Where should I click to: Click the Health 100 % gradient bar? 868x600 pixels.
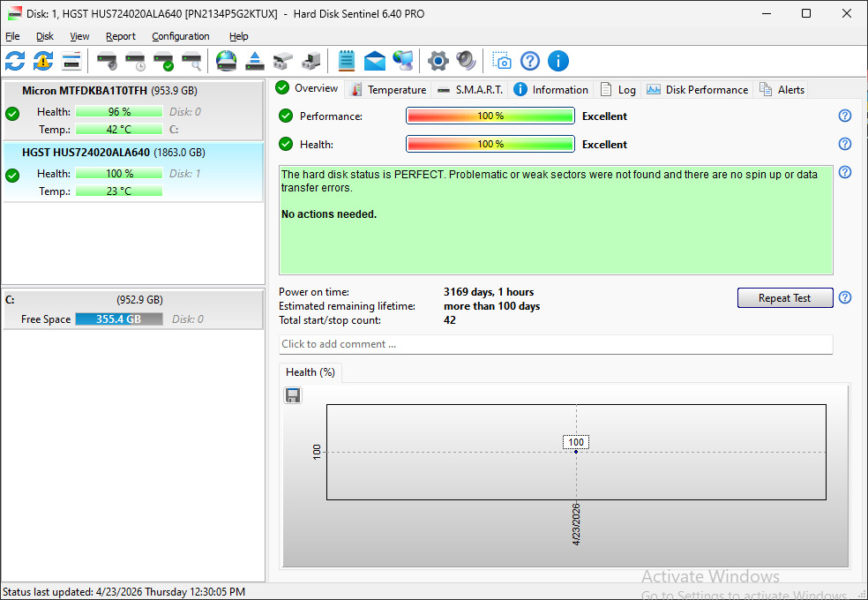[490, 145]
